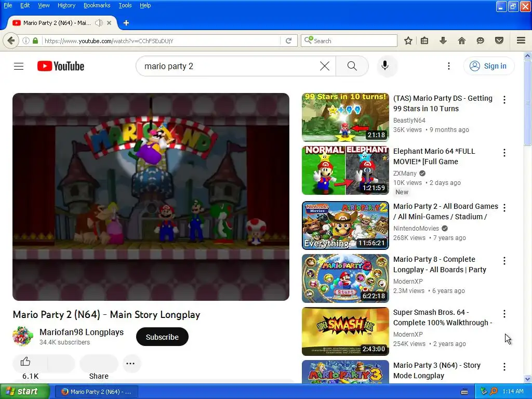Viewport: 532px width, 399px height.
Task: Select Mario Party 2 taskbar button
Action: click(96, 392)
